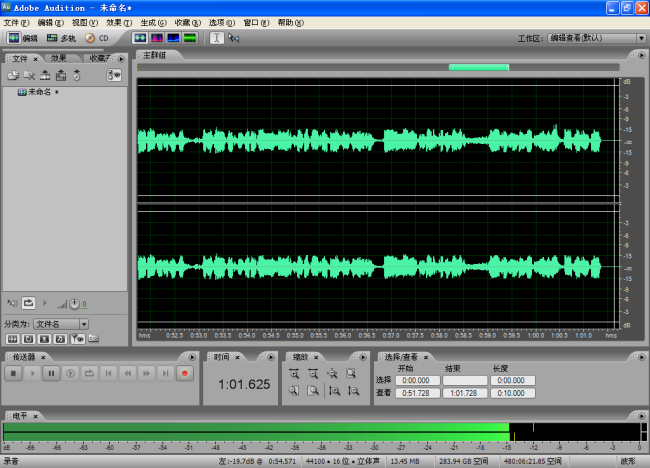Click the green horizontal scroll thumb above waveform

(479, 67)
